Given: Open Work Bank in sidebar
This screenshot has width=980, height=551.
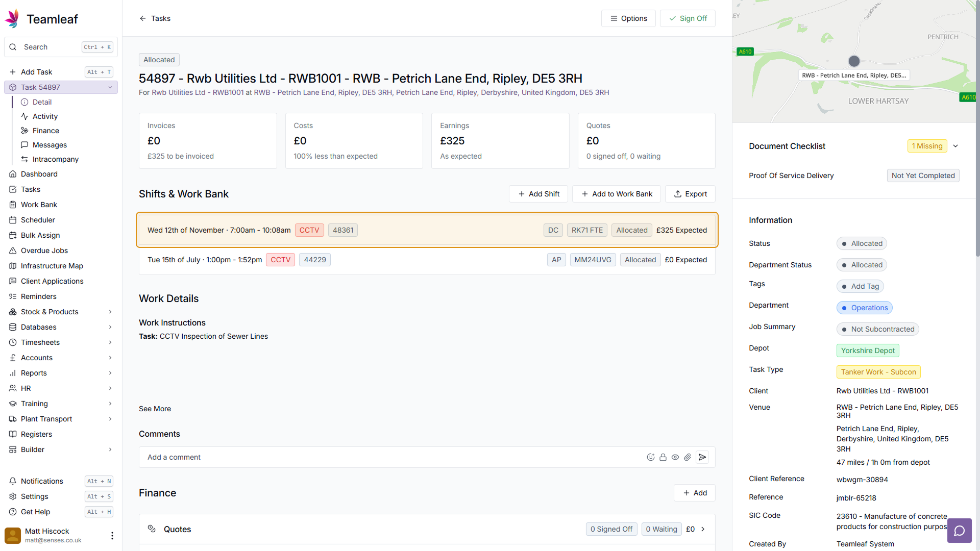Looking at the screenshot, I should [x=61, y=205].
